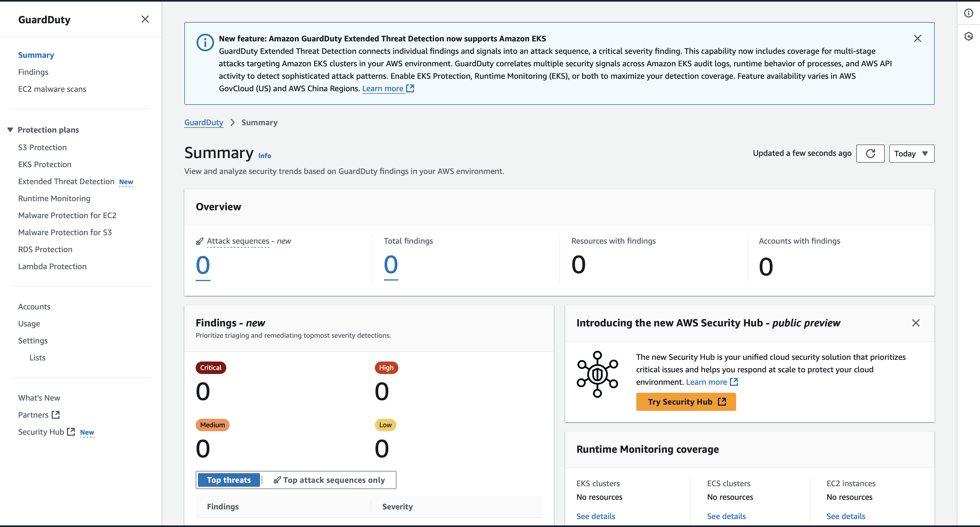Dismiss the EKS feature announcement banner
The image size is (980, 527).
918,38
